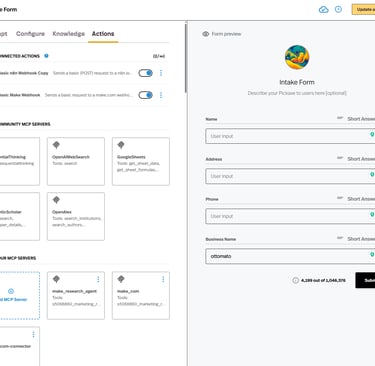Click the left panel vertical scrollbar
Image resolution: width=375 pixels, height=366 pixels.
coord(186,58)
